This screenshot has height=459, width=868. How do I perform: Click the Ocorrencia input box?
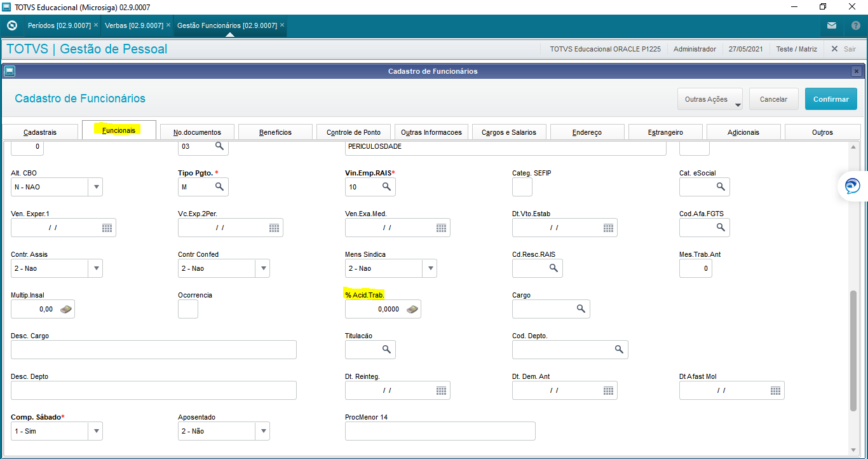pyautogui.click(x=188, y=309)
